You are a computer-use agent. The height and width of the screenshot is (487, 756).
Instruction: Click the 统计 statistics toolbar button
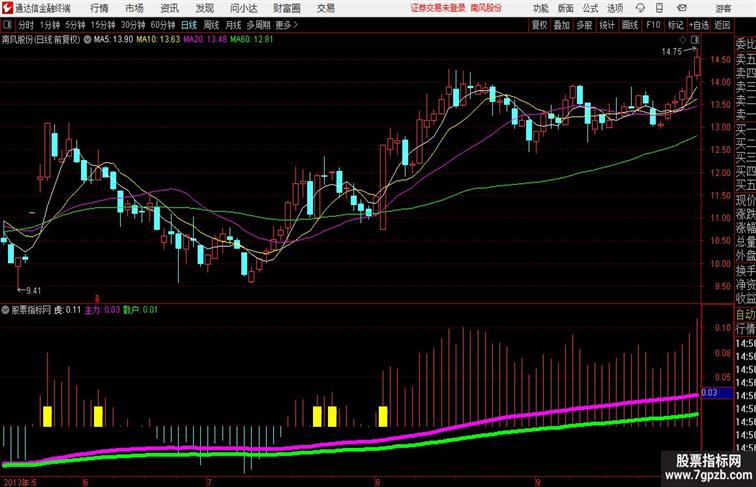tap(607, 25)
